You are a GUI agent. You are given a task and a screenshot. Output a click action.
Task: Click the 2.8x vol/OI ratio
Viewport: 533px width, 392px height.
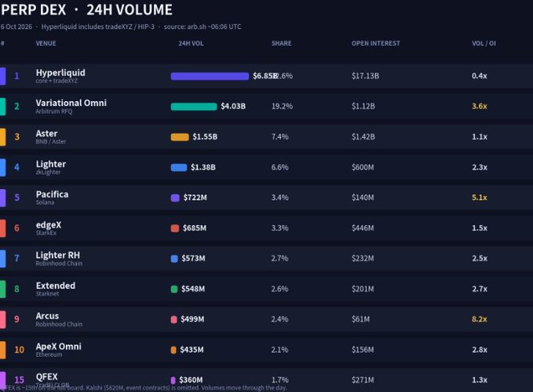480,350
